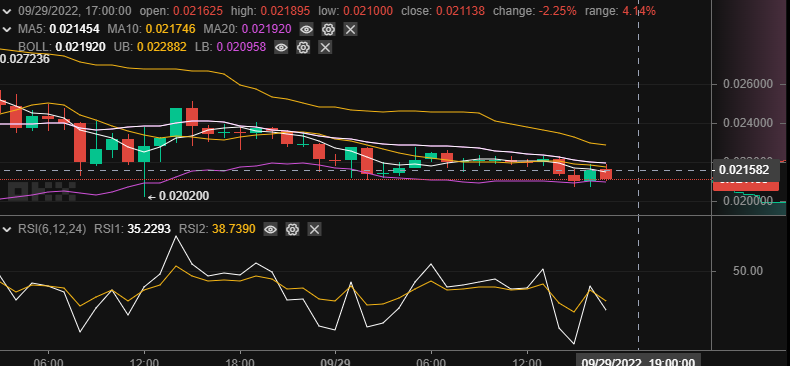Click the RSI2 value 38.7390
Viewport: 790px width, 366px height.
pos(234,229)
